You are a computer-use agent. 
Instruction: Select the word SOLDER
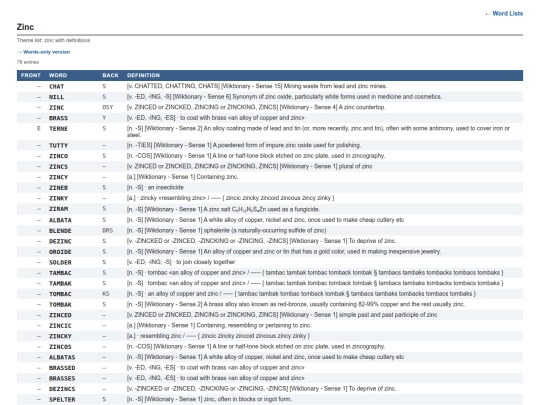tap(60, 262)
